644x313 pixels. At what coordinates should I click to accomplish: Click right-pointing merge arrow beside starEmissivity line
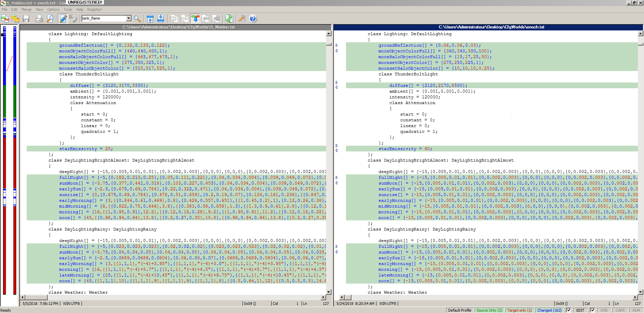pos(337,146)
